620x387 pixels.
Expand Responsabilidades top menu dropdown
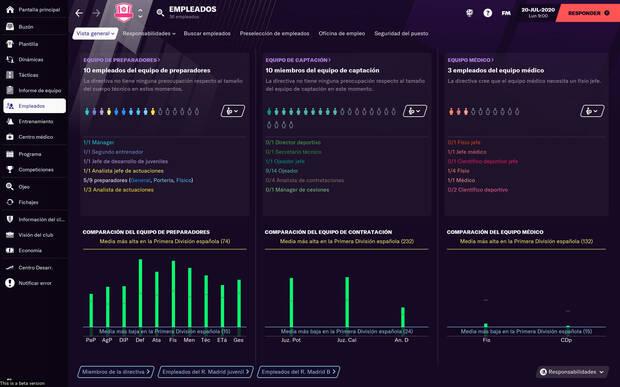tap(149, 34)
